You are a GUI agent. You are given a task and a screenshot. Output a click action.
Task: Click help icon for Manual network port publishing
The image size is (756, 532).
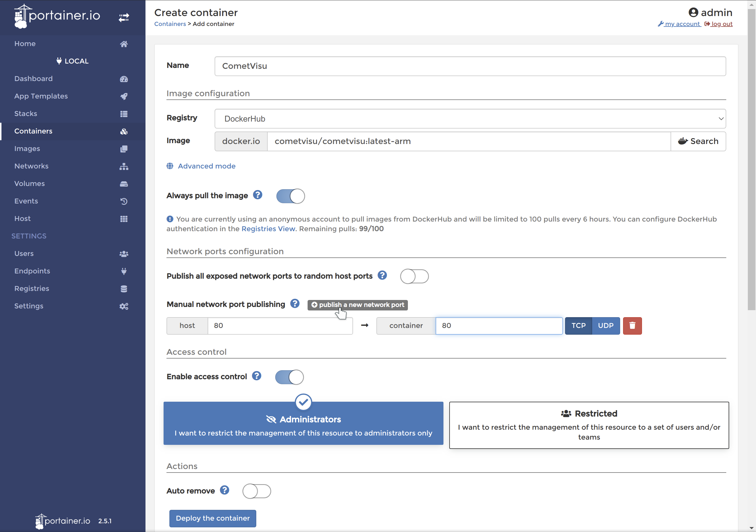(295, 303)
